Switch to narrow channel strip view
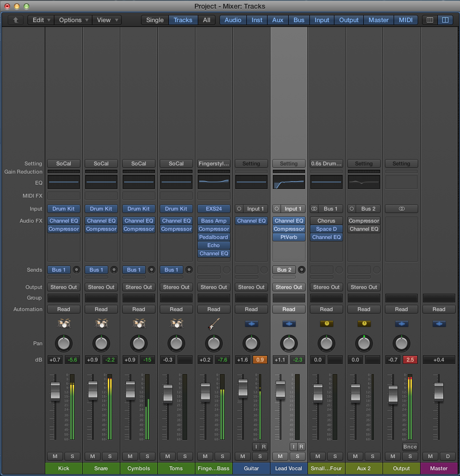Viewport: 460px width, 476px height. (430, 20)
